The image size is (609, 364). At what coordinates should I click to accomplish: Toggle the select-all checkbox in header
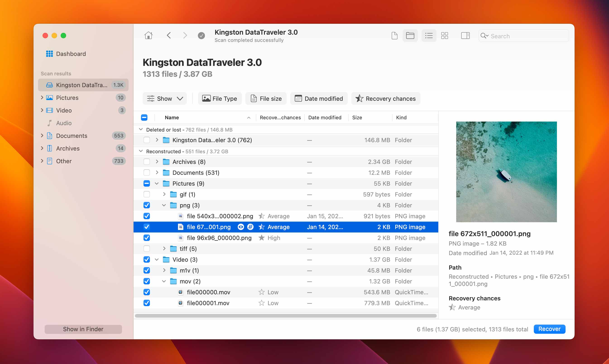click(144, 117)
